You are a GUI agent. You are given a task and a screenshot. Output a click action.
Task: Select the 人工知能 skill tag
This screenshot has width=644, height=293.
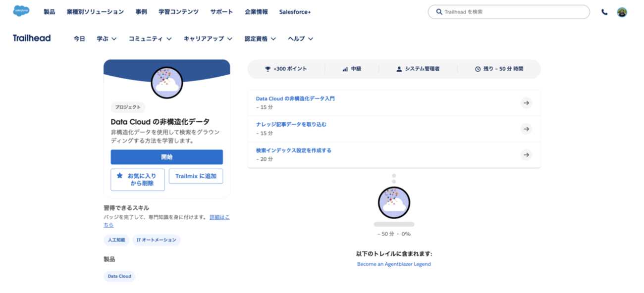point(116,240)
